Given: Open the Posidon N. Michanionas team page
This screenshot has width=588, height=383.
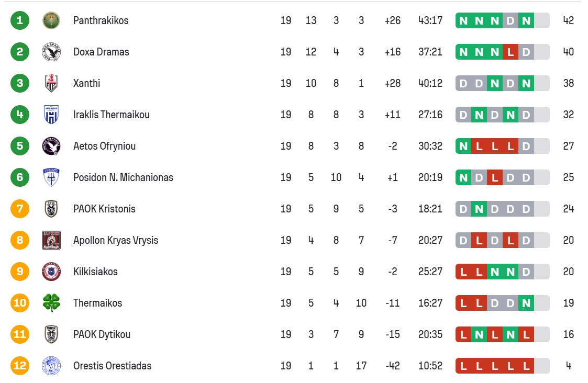Looking at the screenshot, I should 123,177.
